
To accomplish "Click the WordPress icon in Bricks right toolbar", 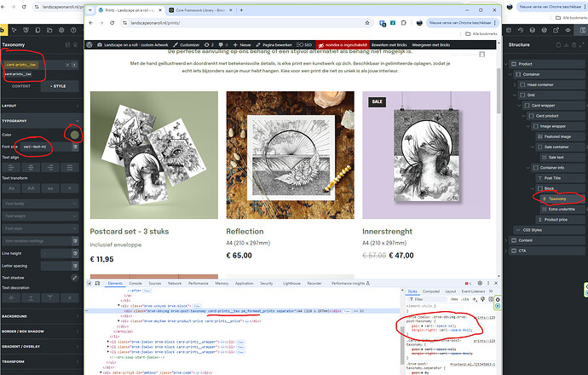I will 545,30.
